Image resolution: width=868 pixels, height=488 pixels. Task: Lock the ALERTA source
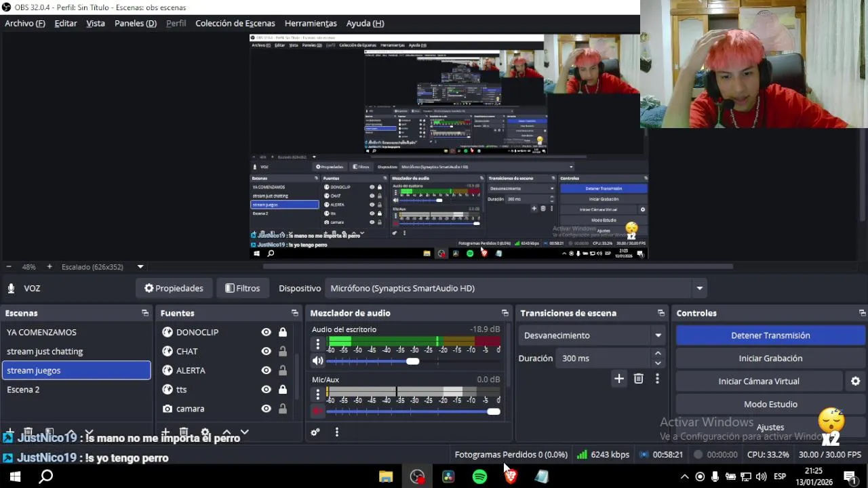[283, 371]
